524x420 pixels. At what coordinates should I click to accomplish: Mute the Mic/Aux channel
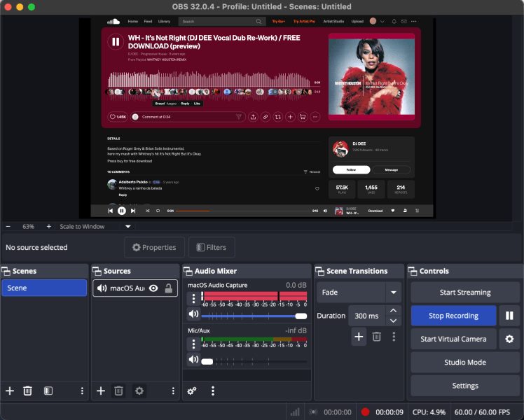pyautogui.click(x=193, y=359)
